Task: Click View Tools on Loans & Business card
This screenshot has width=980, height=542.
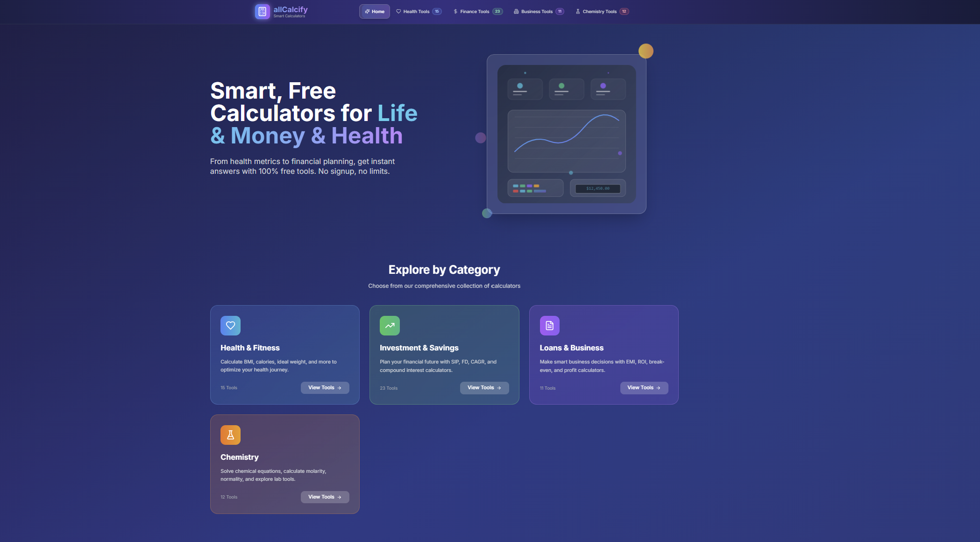Action: [x=644, y=388]
